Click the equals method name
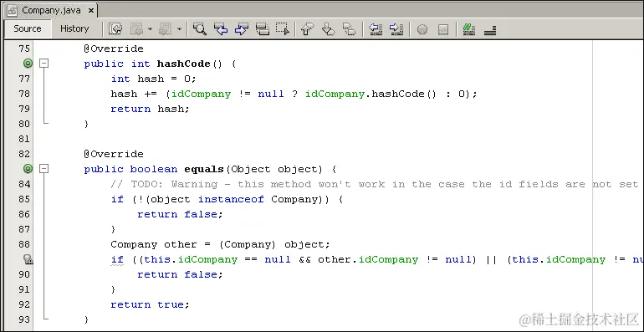 point(204,169)
